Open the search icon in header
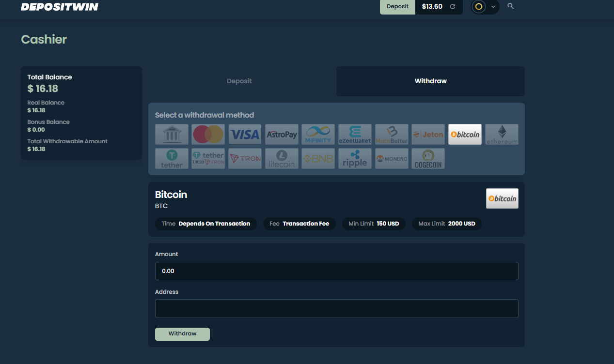The image size is (614, 364). [x=510, y=6]
